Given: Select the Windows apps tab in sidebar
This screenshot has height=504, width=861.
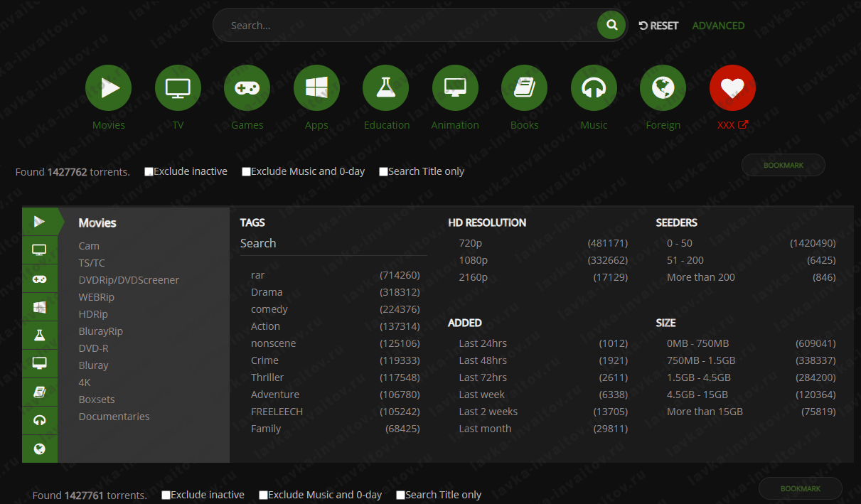Looking at the screenshot, I should click(x=40, y=307).
